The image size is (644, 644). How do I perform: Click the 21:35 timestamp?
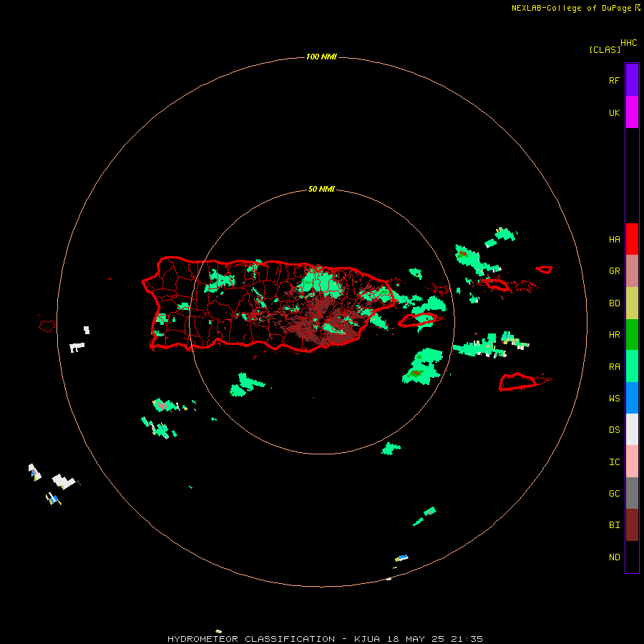(467, 639)
